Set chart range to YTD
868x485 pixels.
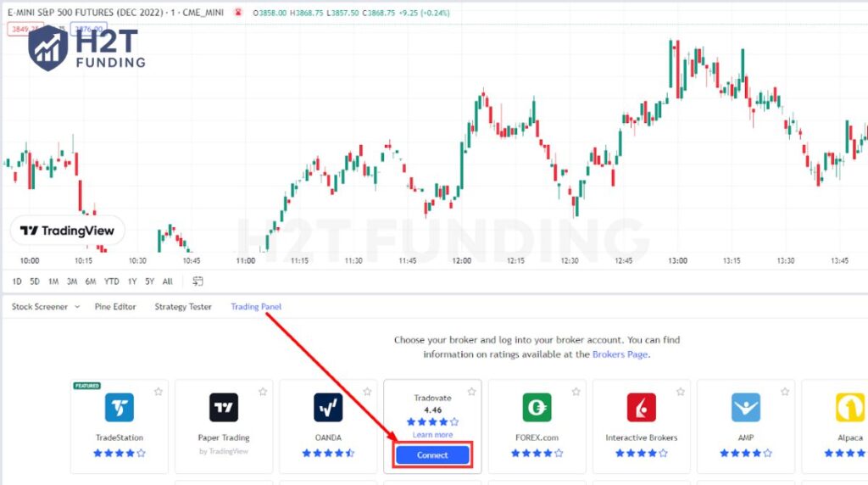coord(111,282)
